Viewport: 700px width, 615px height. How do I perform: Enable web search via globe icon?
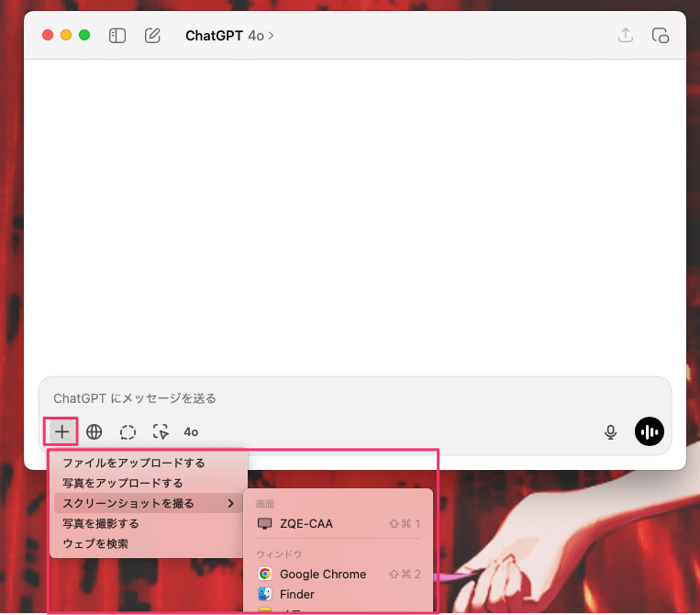click(94, 431)
